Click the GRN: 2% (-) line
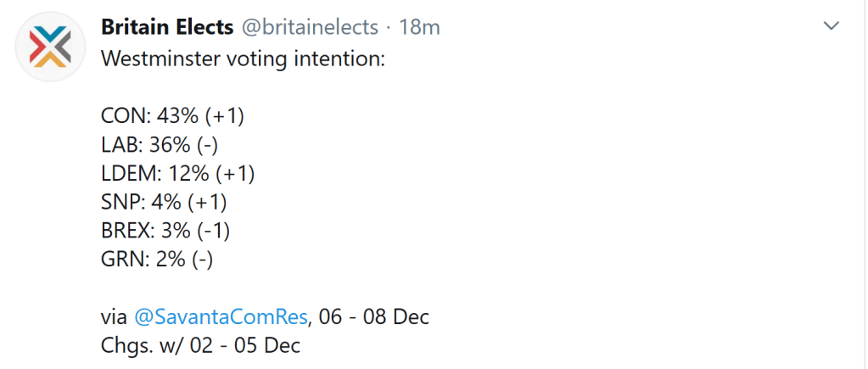The image size is (868, 369). coord(157,259)
